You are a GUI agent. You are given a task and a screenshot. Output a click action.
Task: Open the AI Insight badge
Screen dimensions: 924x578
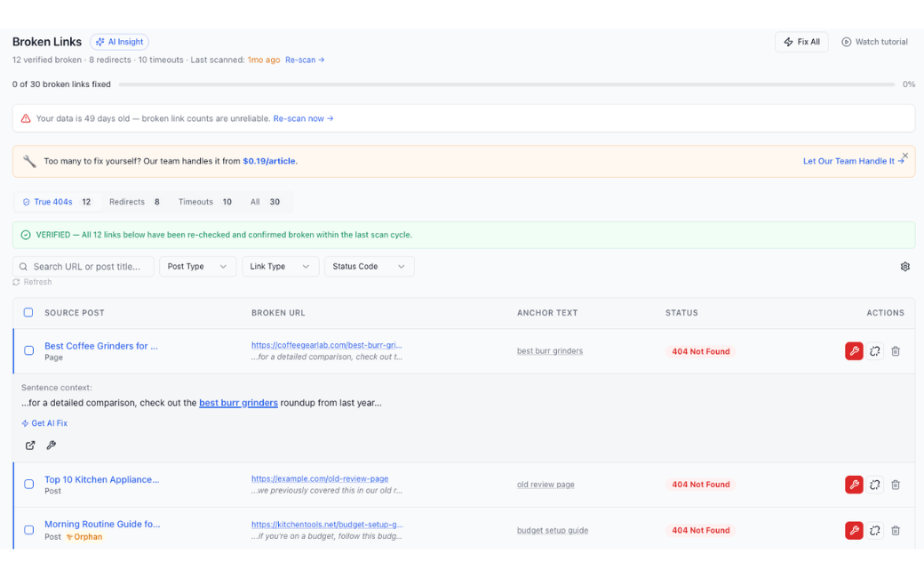[x=119, y=42]
